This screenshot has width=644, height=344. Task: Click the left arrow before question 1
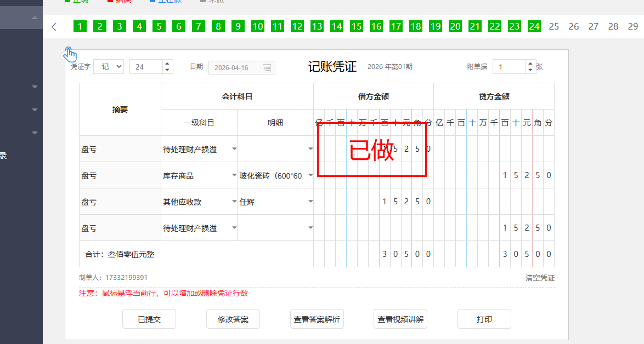(54, 27)
